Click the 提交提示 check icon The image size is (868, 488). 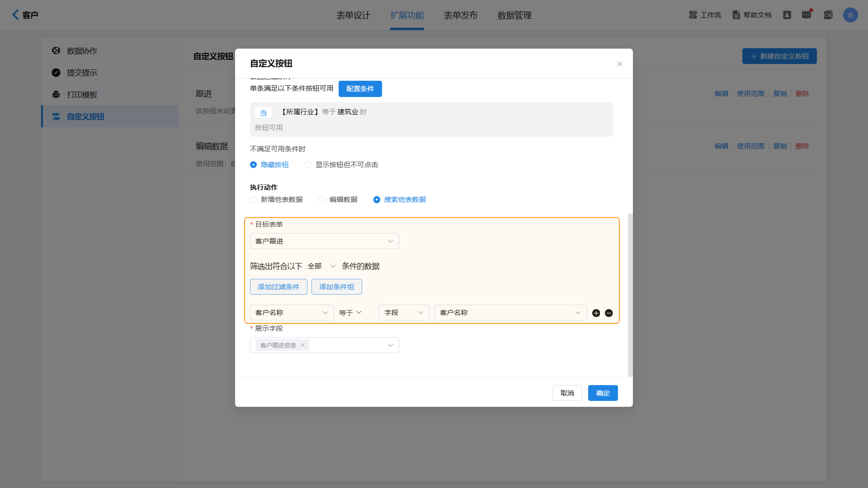(x=56, y=72)
